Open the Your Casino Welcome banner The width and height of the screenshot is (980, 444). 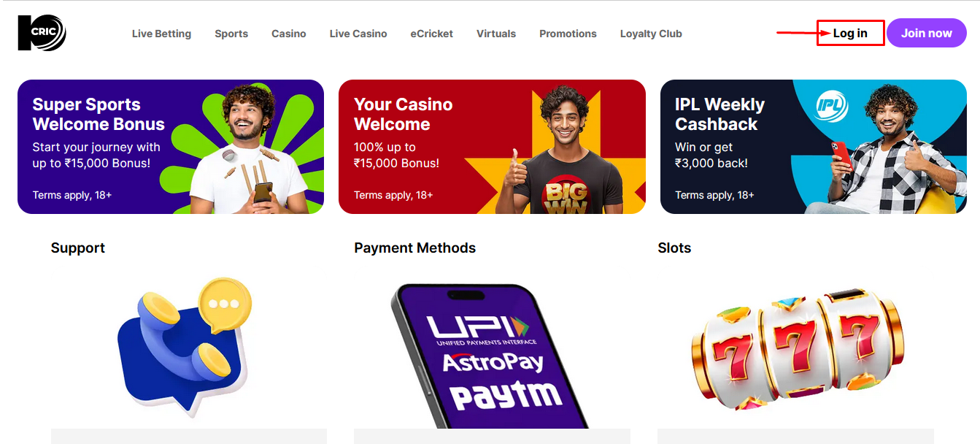click(x=492, y=147)
